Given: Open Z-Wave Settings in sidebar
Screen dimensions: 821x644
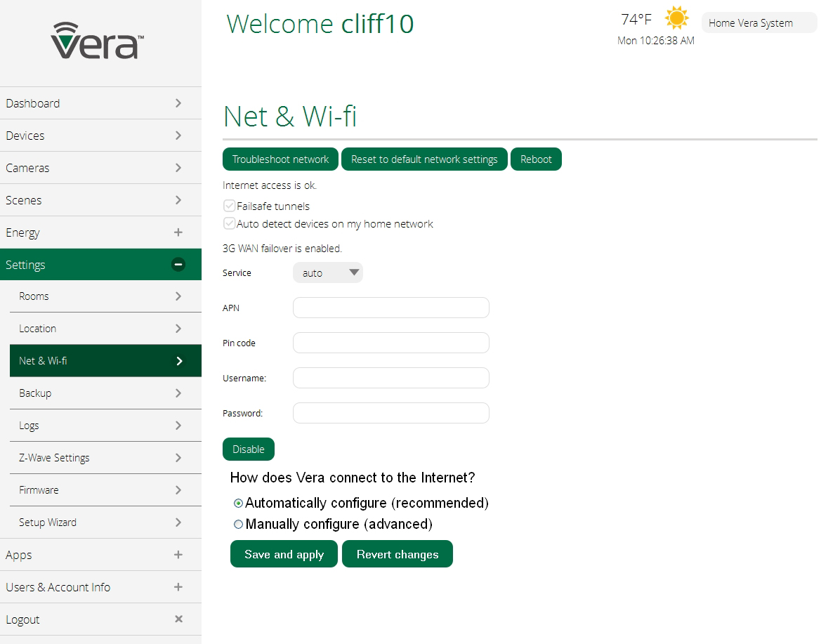Looking at the screenshot, I should click(x=54, y=458).
